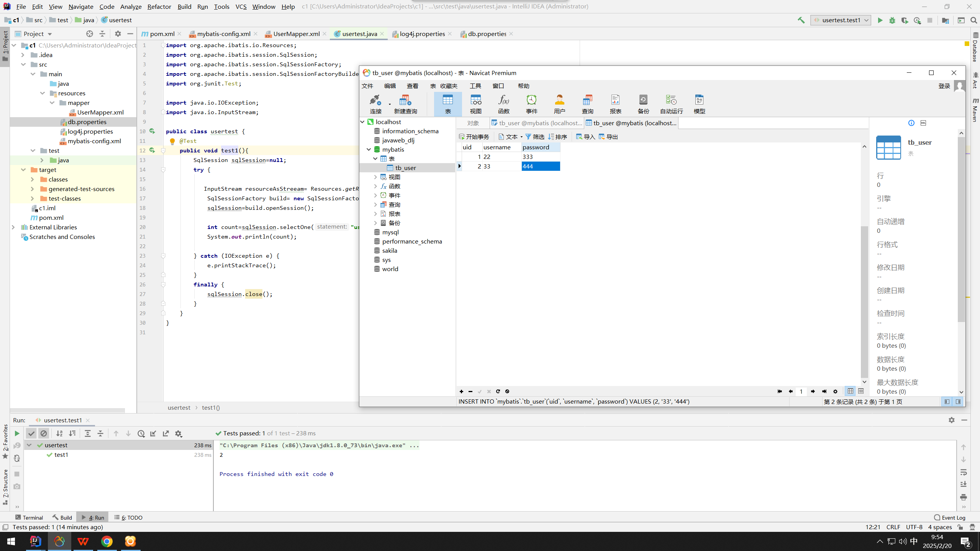Image resolution: width=980 pixels, height=551 pixels.
Task: Click the 登录 login link in Navicat
Action: point(944,86)
